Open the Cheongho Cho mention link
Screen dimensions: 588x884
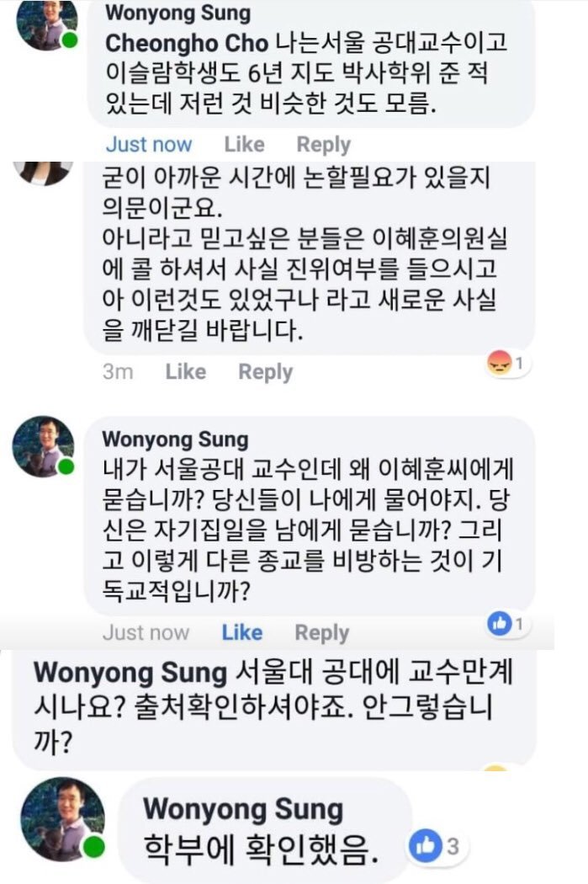point(187,44)
